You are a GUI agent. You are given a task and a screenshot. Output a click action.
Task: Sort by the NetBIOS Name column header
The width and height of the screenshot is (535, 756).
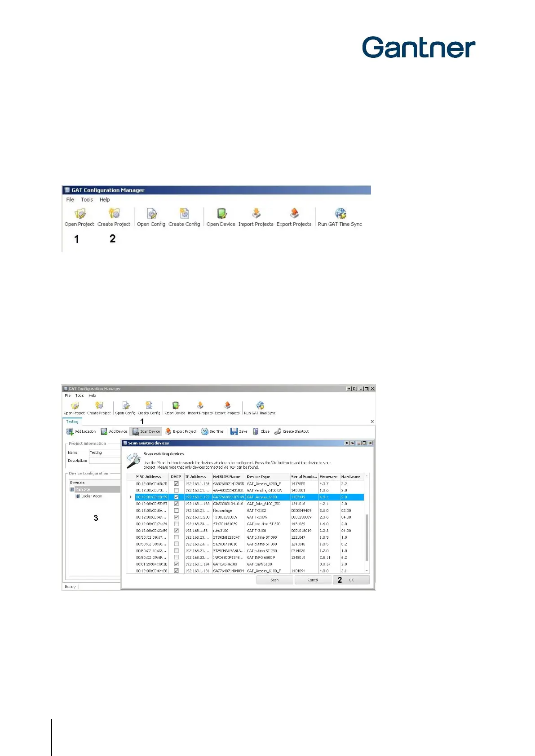click(229, 477)
